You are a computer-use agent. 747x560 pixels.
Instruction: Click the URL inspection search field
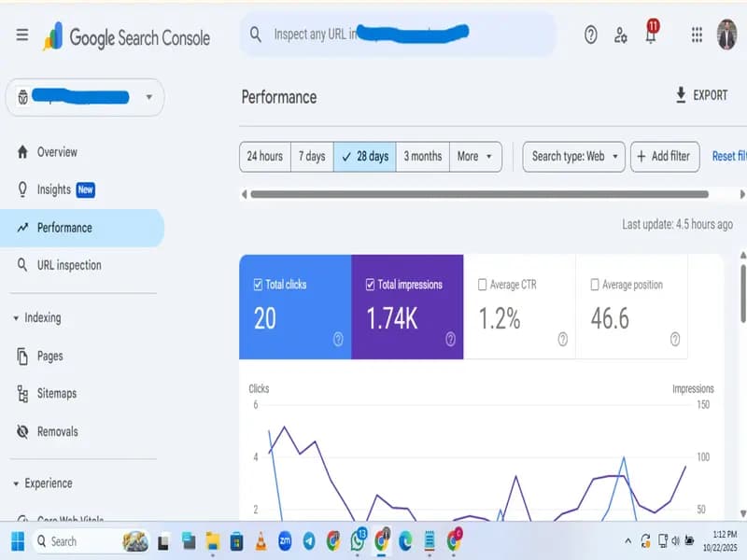(398, 35)
